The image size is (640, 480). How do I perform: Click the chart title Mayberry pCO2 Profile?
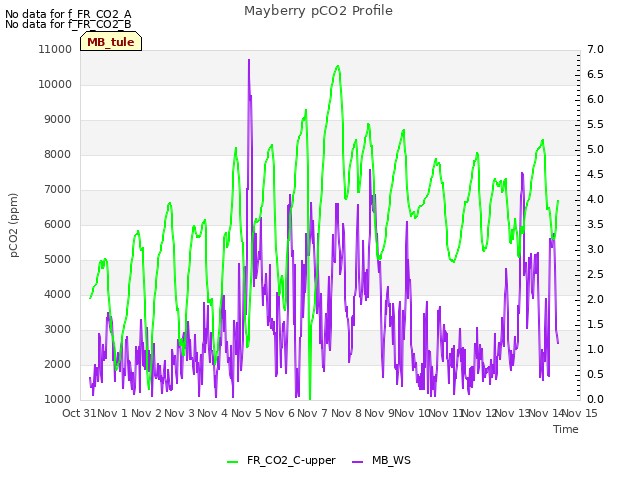point(318,11)
